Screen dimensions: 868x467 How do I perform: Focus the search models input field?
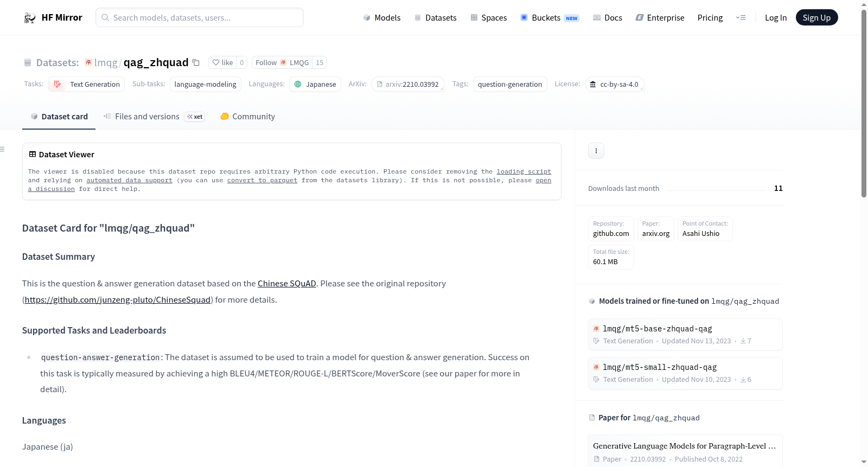coord(200,17)
